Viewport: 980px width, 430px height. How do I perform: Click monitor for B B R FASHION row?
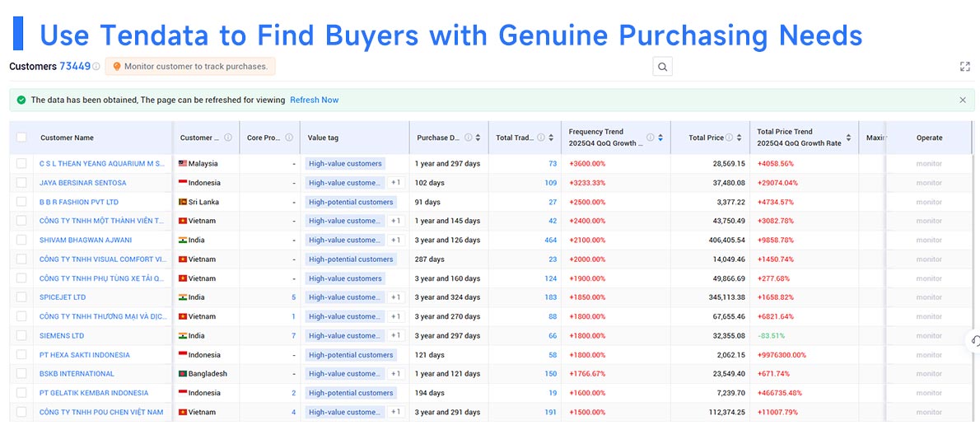(929, 202)
